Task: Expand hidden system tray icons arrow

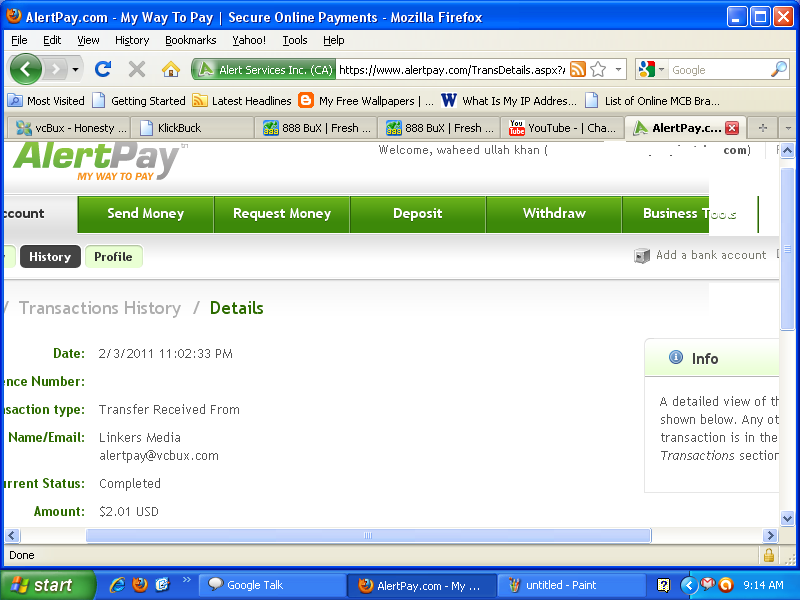Action: pos(689,585)
